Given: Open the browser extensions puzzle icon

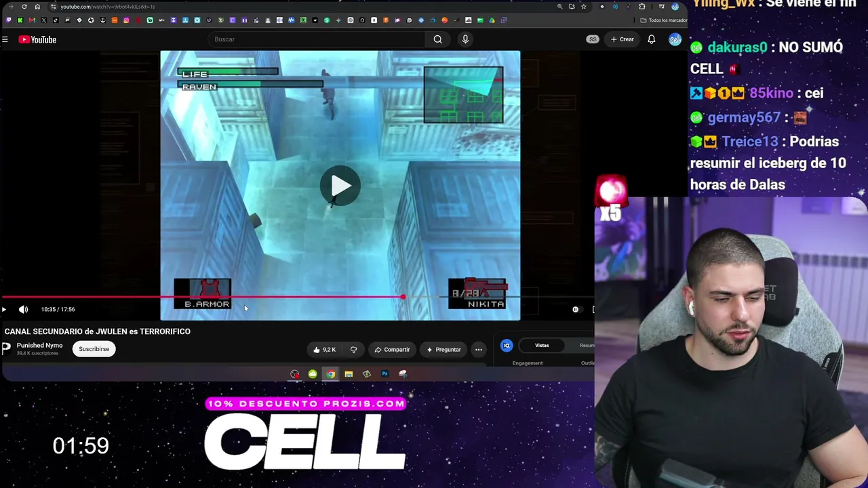Looking at the screenshot, I should 642,7.
